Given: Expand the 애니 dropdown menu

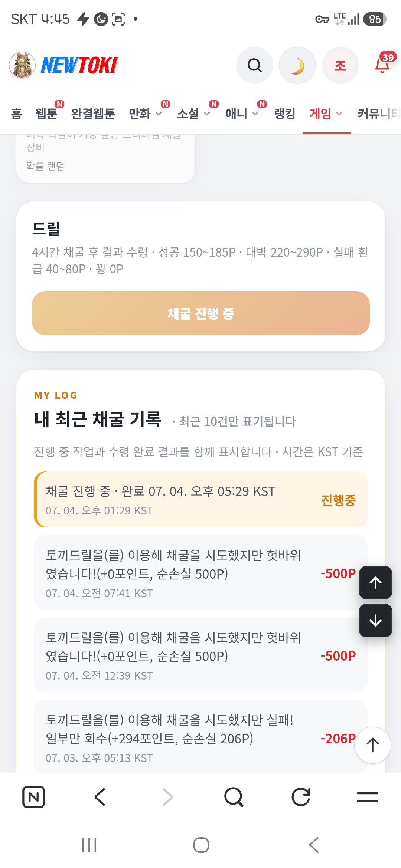Looking at the screenshot, I should (x=242, y=114).
